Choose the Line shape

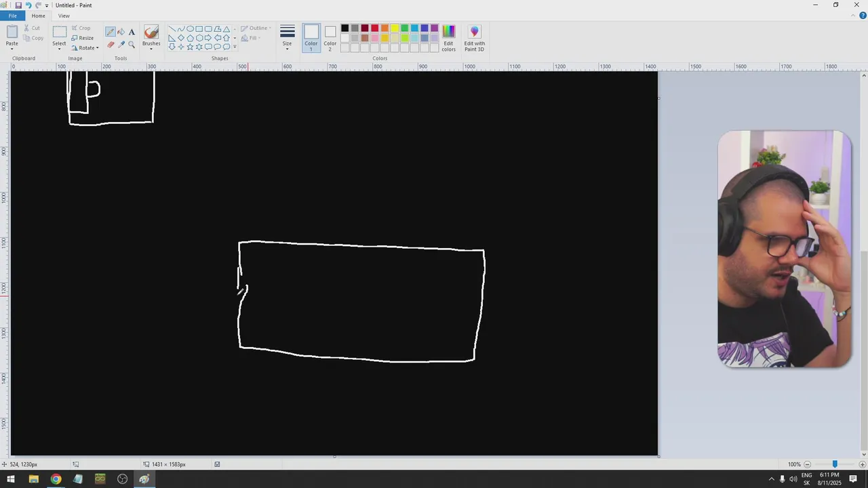tap(172, 29)
